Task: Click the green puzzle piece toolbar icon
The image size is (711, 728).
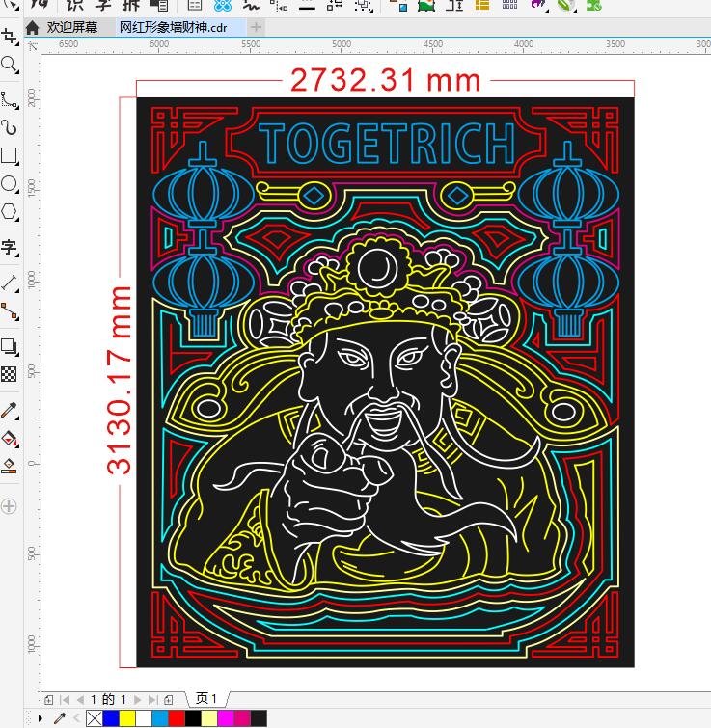Action: (x=594, y=5)
